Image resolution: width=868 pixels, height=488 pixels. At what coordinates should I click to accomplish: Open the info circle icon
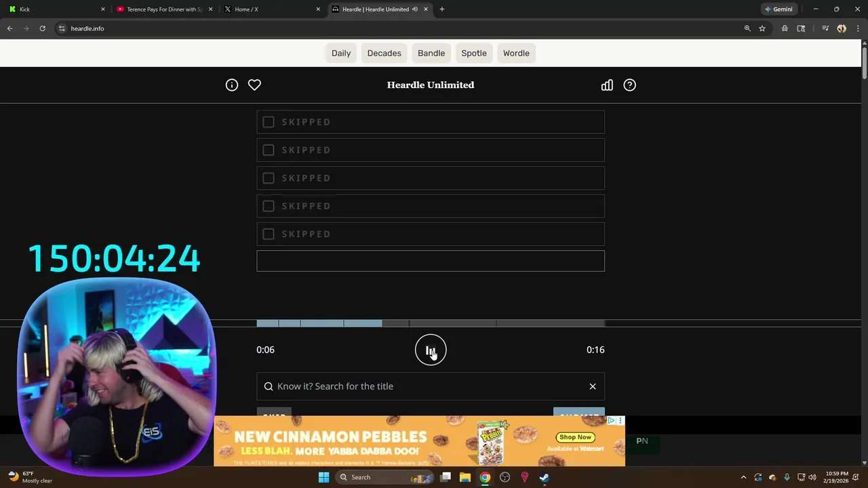pyautogui.click(x=232, y=85)
